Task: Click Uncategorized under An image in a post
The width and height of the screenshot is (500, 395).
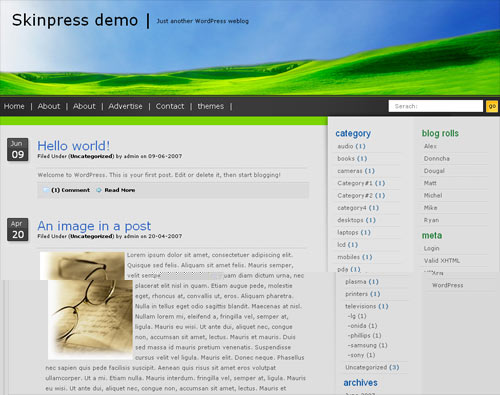Action: pos(92,236)
